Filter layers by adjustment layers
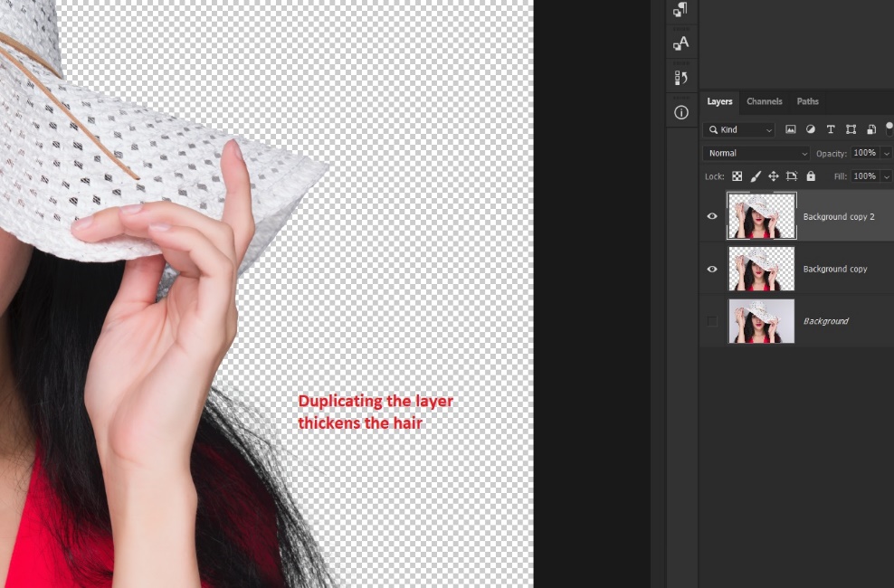 [x=811, y=130]
